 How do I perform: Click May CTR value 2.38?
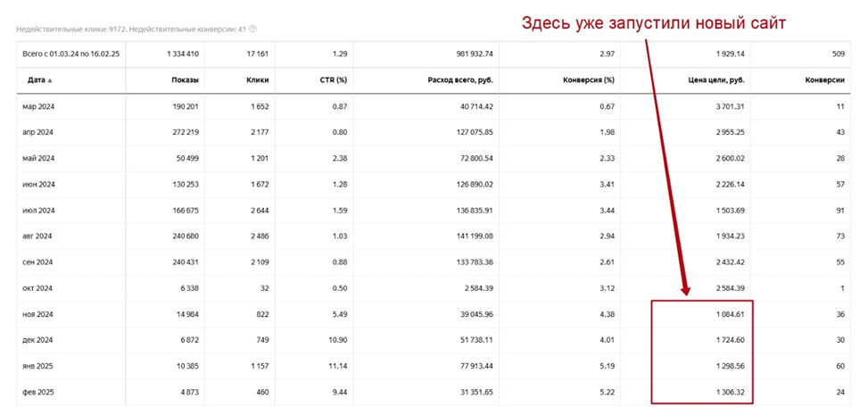click(339, 159)
